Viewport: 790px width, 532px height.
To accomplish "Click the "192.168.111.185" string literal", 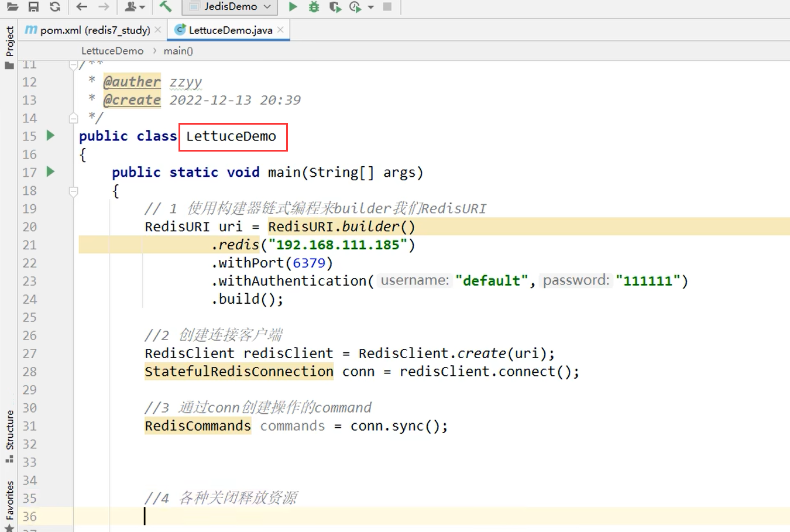I will (338, 245).
